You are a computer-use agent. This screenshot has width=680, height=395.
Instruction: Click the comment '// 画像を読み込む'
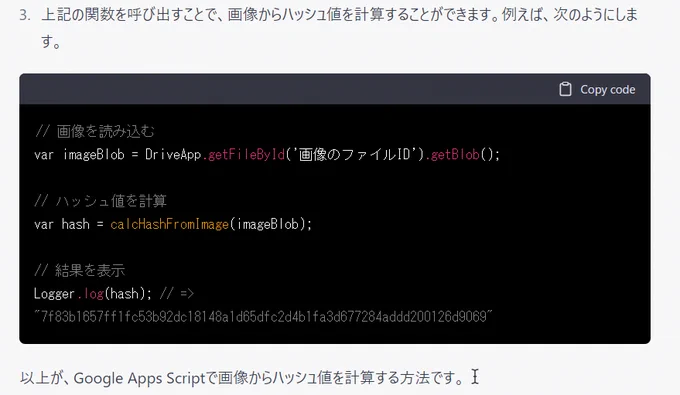tap(95, 131)
